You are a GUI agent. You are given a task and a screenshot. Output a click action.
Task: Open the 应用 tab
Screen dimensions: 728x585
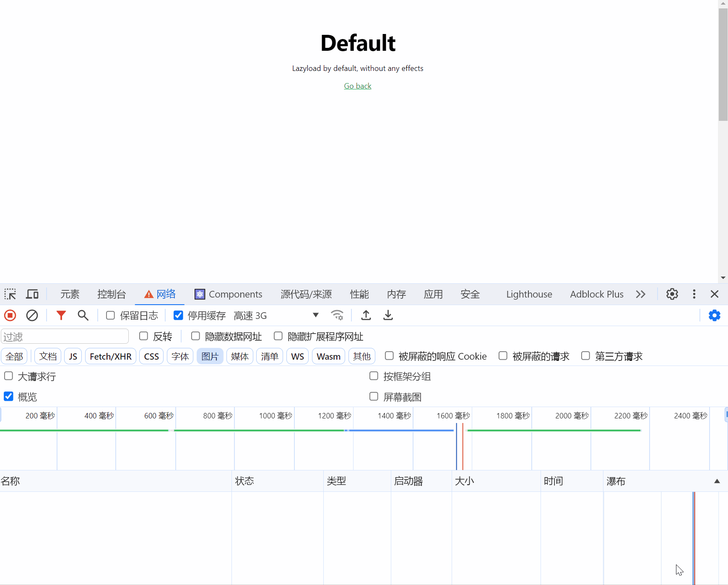pos(433,294)
